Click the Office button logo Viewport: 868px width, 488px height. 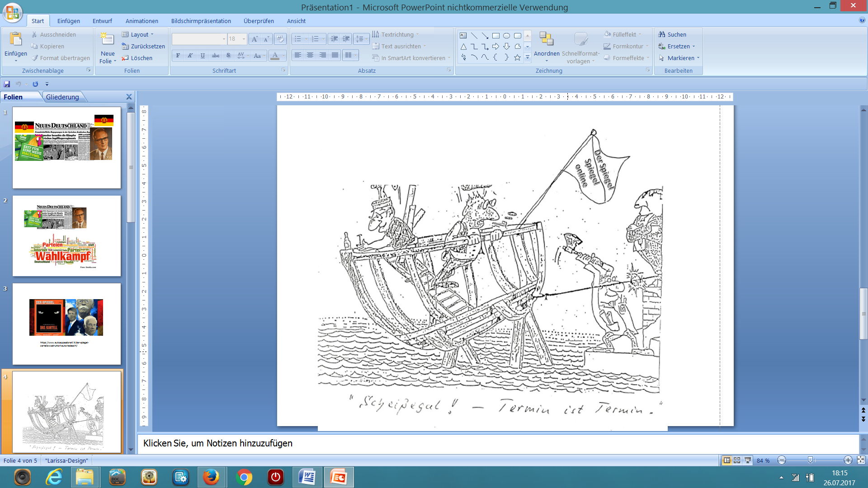12,12
